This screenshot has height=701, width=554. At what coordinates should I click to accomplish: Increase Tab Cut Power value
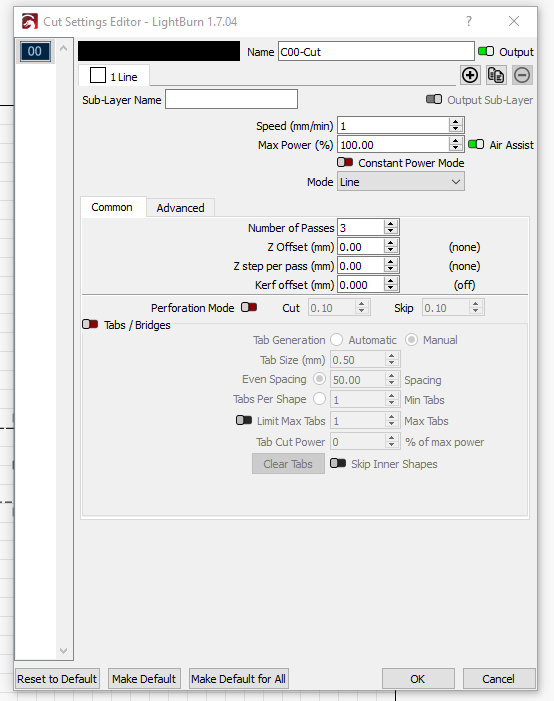point(391,438)
